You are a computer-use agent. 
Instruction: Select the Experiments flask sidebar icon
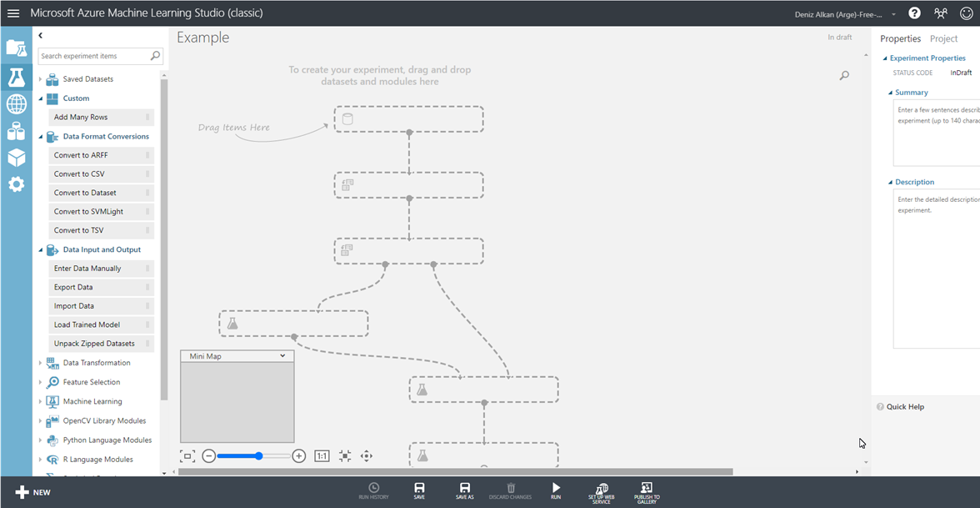click(17, 77)
